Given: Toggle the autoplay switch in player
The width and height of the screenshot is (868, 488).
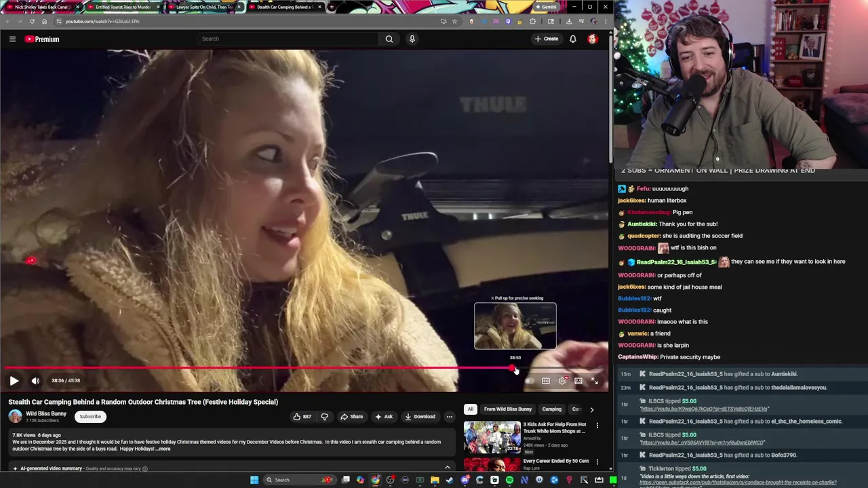Looking at the screenshot, I should coord(530,381).
